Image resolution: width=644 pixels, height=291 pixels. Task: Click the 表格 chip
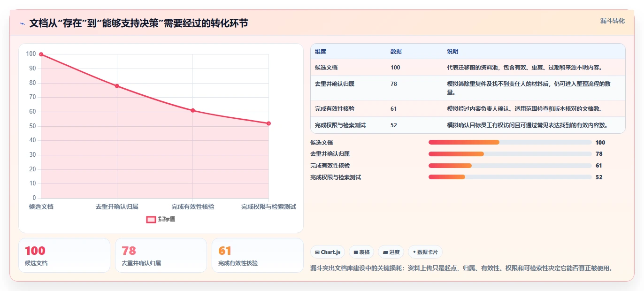[x=361, y=252]
